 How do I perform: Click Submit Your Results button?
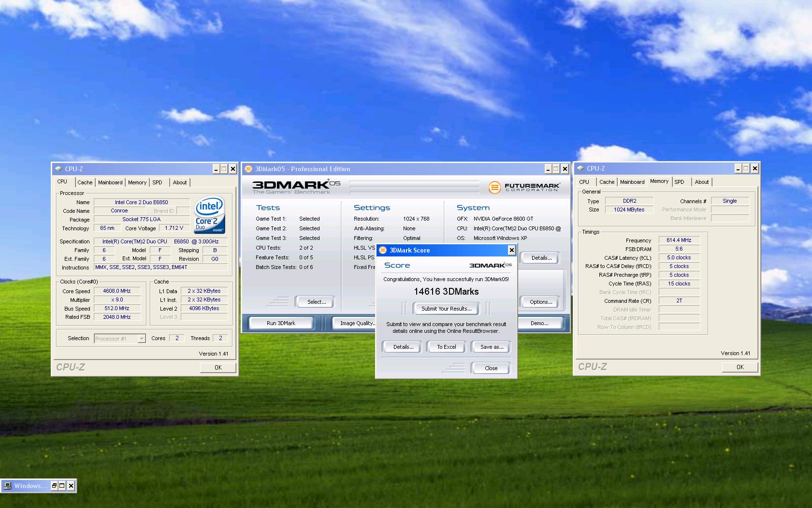tap(446, 309)
